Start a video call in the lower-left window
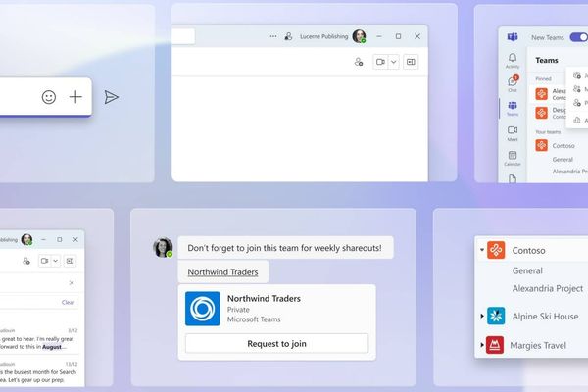The width and height of the screenshot is (588, 392). point(44,261)
